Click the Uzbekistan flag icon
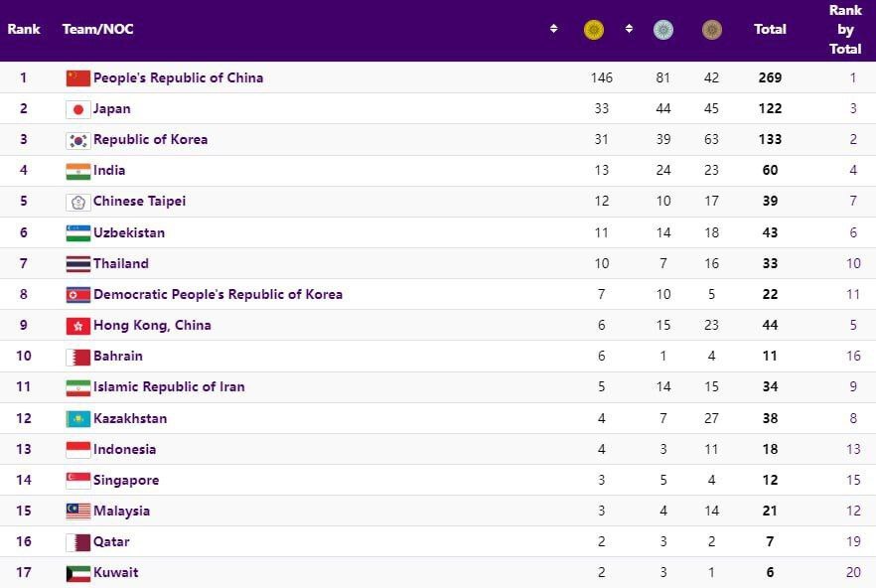This screenshot has height=588, width=876. pos(78,233)
